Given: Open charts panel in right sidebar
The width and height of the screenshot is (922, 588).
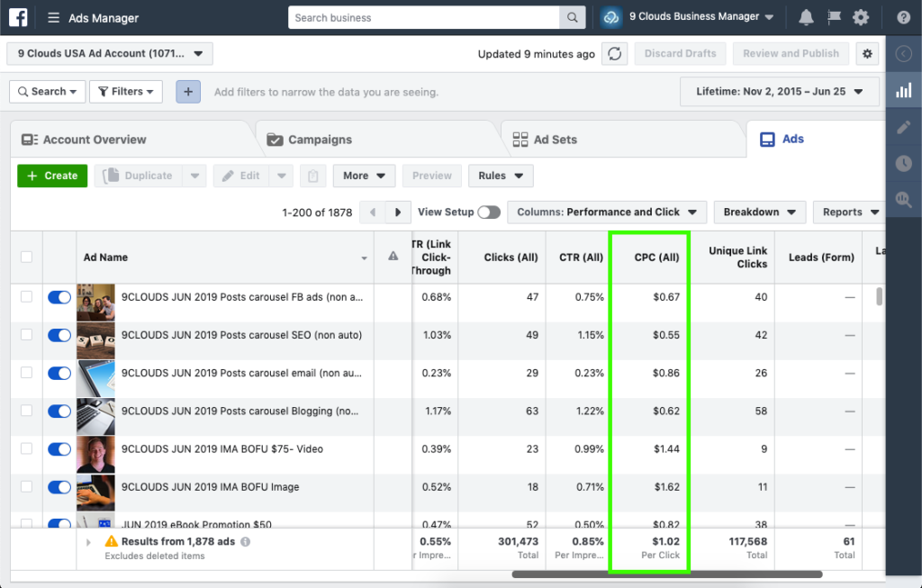Looking at the screenshot, I should (x=904, y=90).
